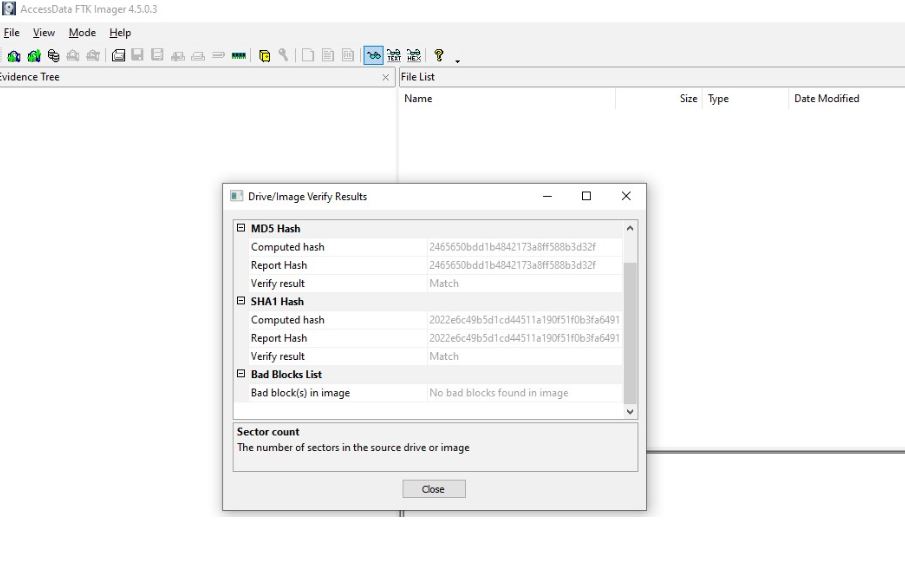Viewport: 905px width, 572px height.
Task: Toggle view files as TEXT icon
Action: tap(394, 55)
